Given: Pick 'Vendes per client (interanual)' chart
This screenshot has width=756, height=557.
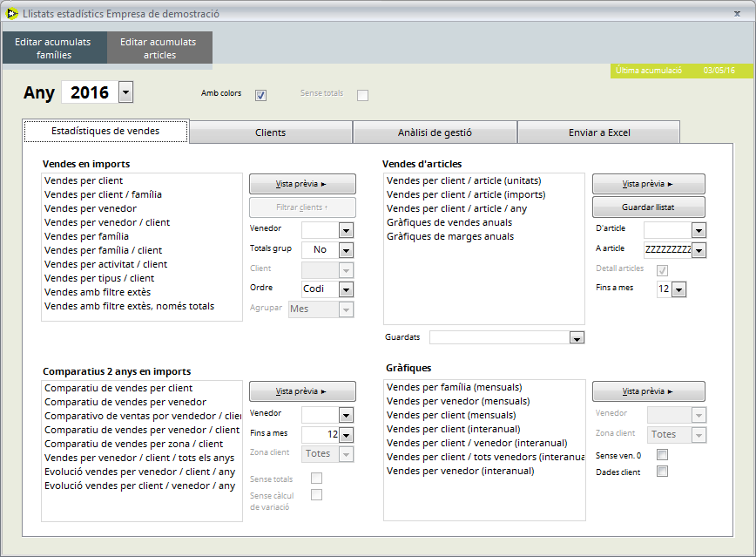Looking at the screenshot, I should point(484,429).
